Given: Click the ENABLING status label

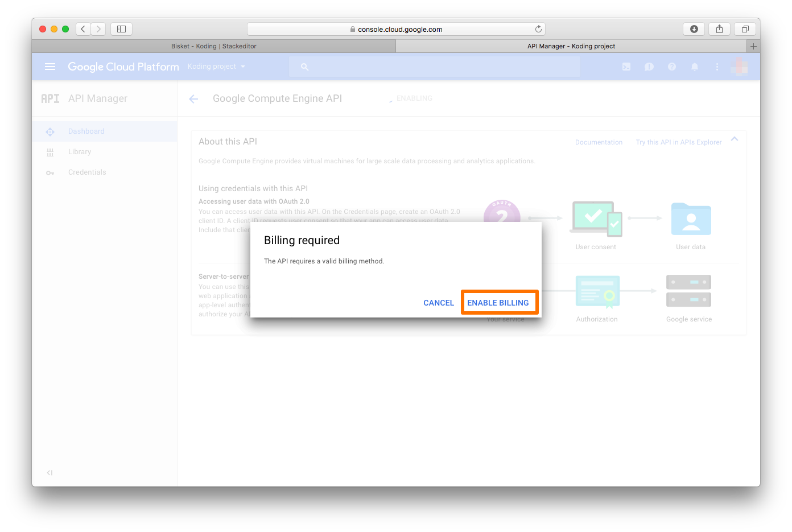Looking at the screenshot, I should tap(414, 98).
